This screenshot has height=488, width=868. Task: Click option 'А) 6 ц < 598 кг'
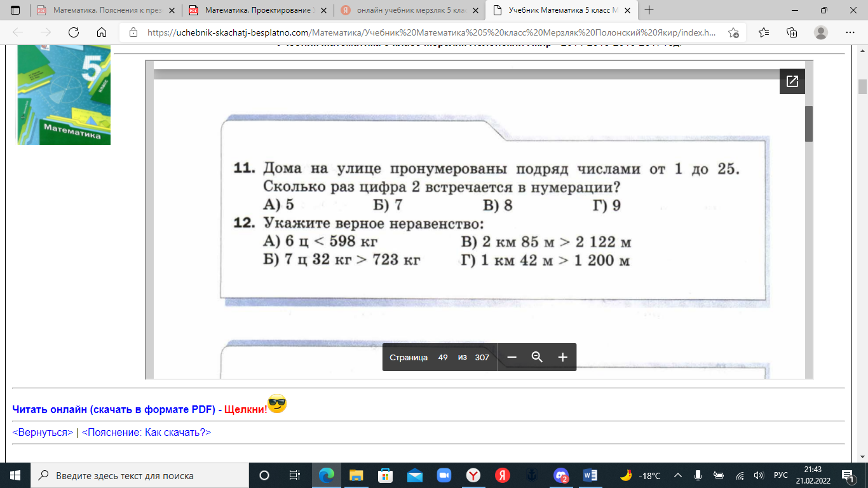321,243
